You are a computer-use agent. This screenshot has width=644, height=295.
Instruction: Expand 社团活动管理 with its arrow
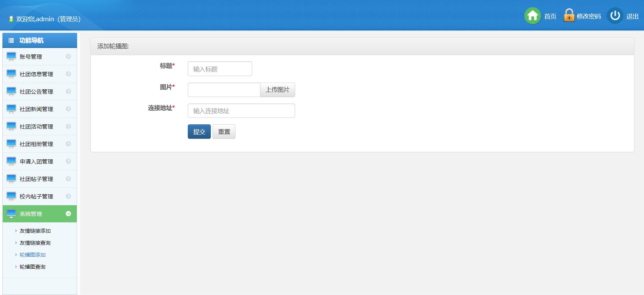pyautogui.click(x=68, y=126)
